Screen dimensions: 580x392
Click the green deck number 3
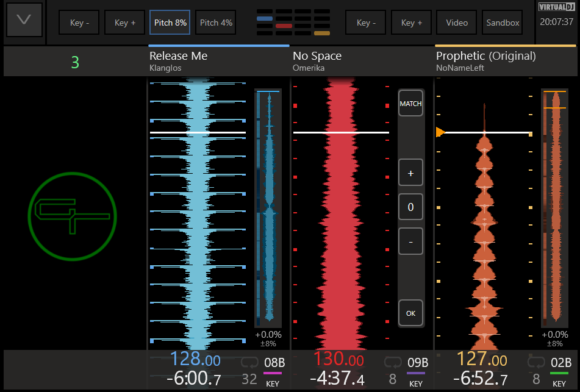click(x=75, y=63)
